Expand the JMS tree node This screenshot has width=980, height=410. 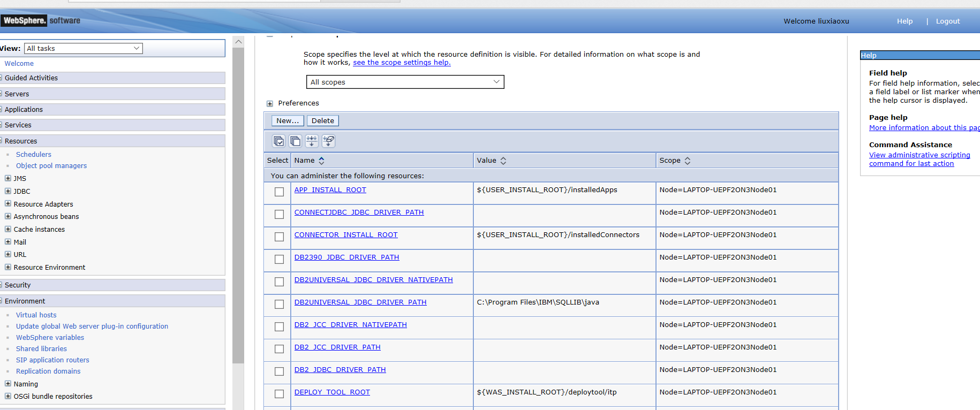point(8,178)
